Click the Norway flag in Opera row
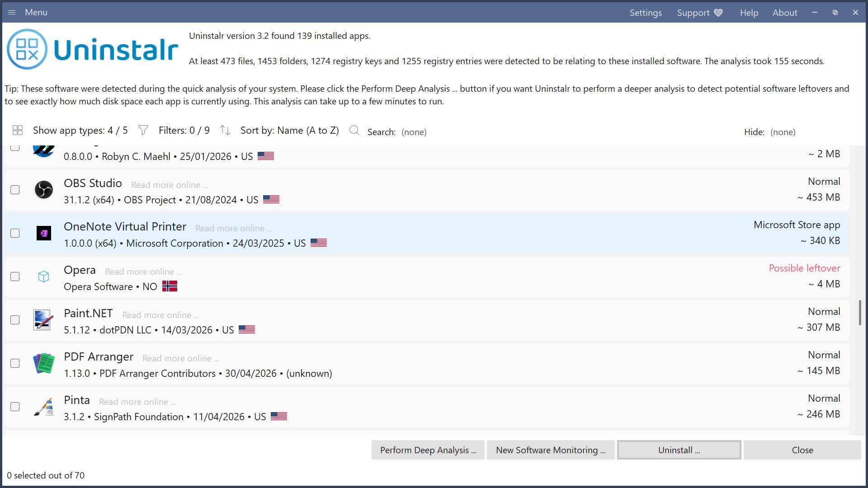The width and height of the screenshot is (868, 488). coord(170,286)
